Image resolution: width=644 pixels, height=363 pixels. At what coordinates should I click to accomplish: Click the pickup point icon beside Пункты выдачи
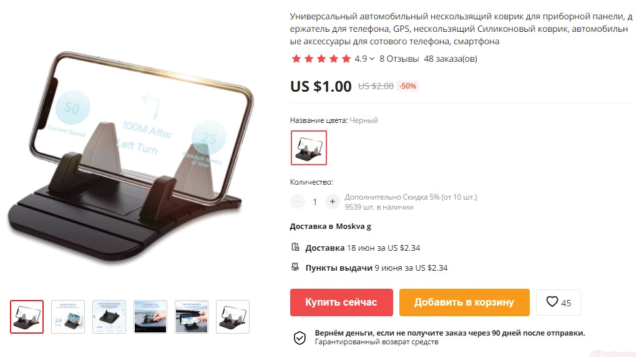(x=295, y=268)
